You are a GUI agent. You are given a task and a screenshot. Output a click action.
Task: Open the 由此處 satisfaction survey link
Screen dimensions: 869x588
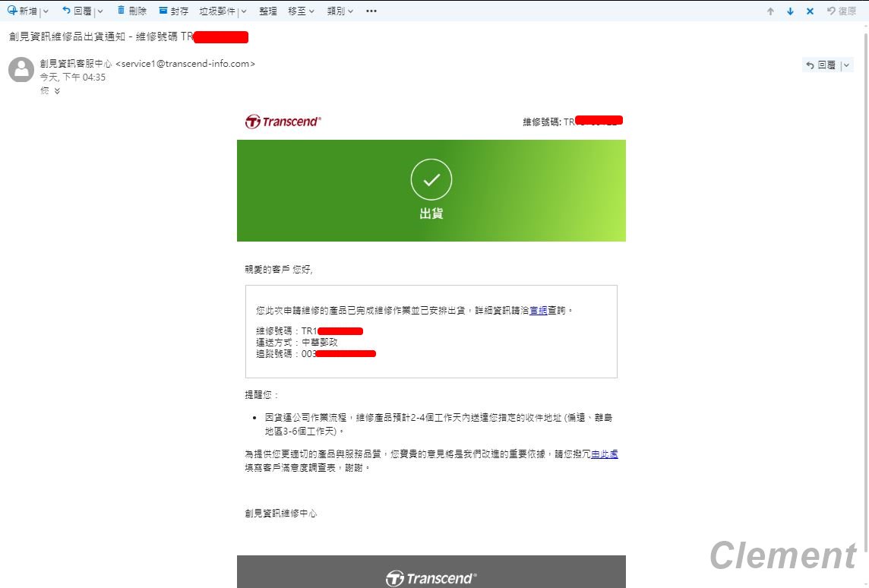604,454
